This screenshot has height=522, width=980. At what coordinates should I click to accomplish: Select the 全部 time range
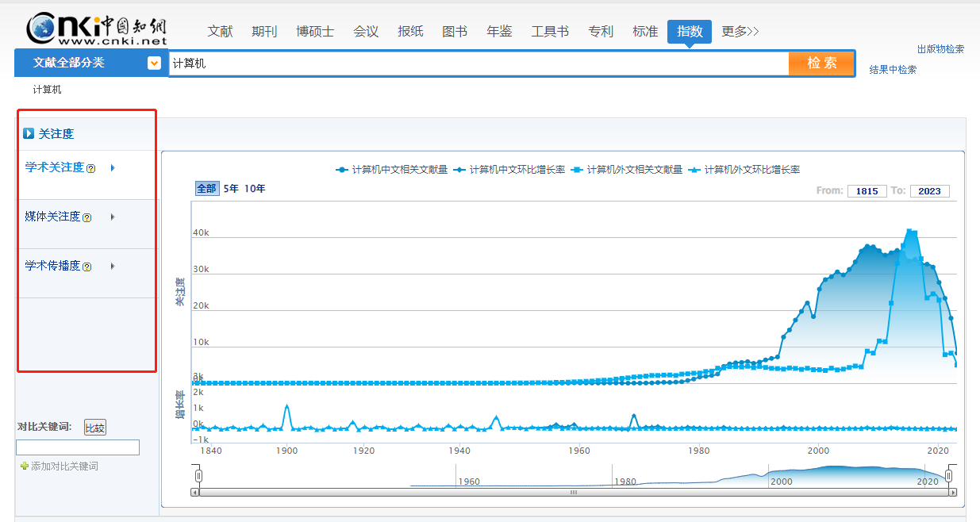point(206,189)
